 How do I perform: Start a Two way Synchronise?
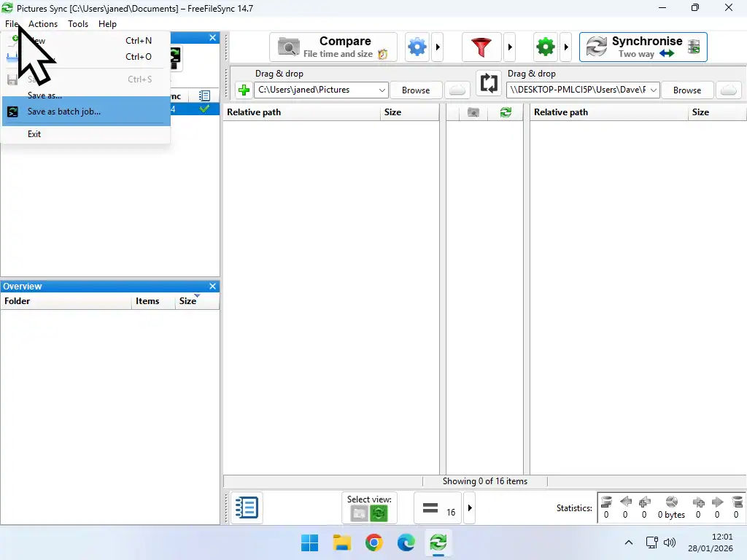(x=642, y=47)
